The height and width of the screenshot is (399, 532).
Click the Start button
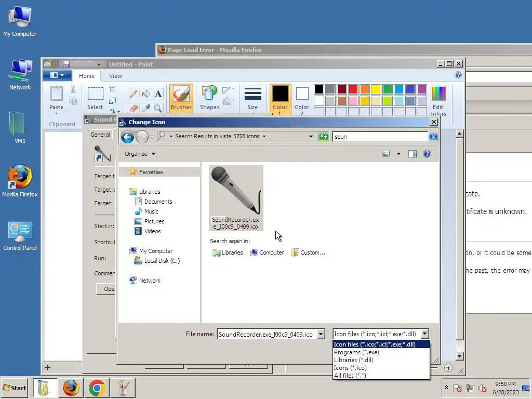pyautogui.click(x=15, y=388)
